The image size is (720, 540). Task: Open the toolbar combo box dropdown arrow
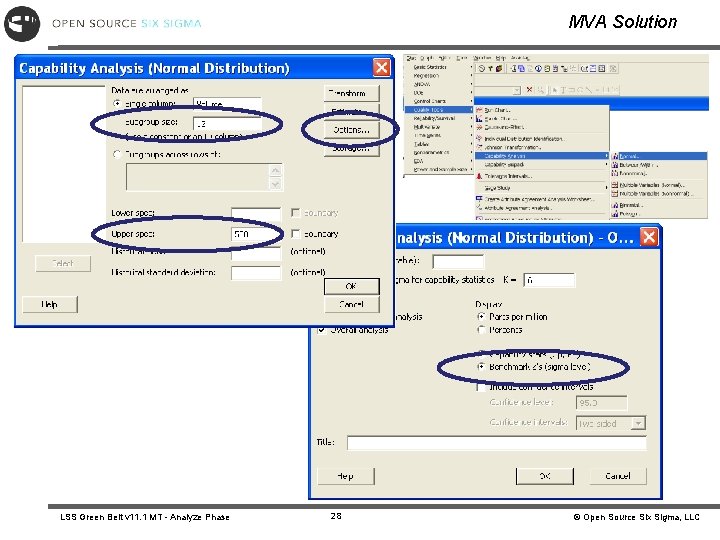click(517, 90)
